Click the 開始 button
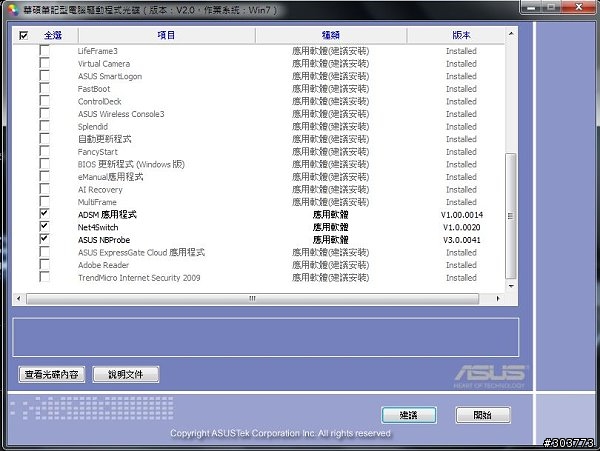Viewport: 600px width, 451px height. 483,415
